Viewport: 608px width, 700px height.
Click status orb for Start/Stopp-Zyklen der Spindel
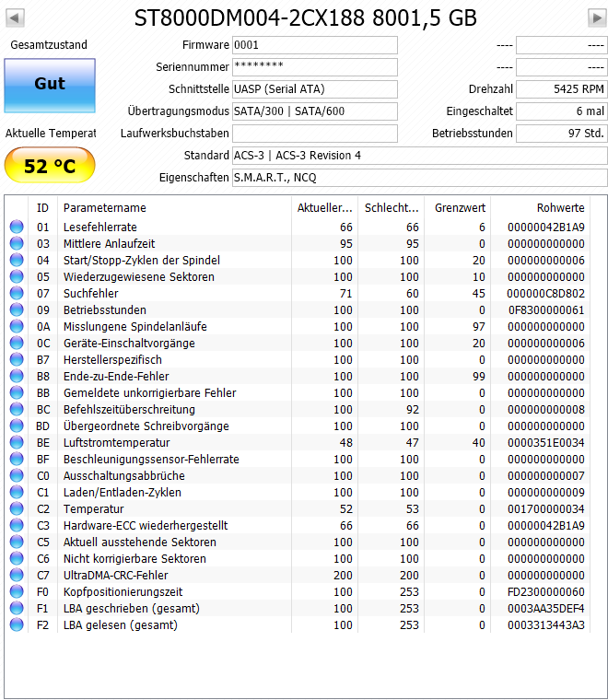[x=17, y=260]
